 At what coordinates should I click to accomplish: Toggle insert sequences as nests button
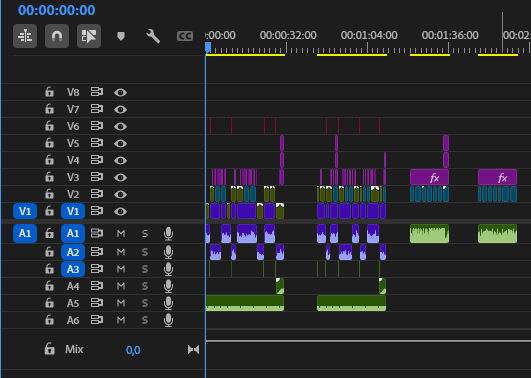(x=25, y=36)
